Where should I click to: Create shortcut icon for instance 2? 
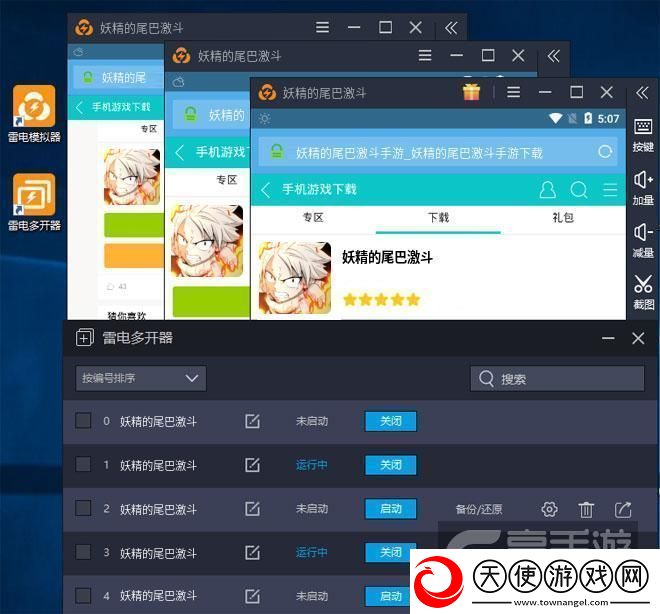coord(623,509)
